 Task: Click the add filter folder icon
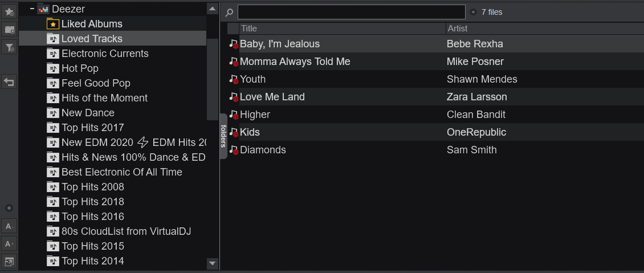(9, 47)
